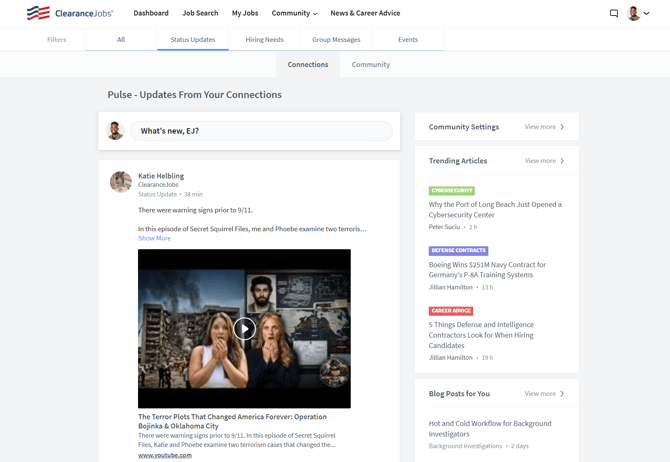View more Blog Posts for You
The image size is (670, 462).
click(540, 394)
